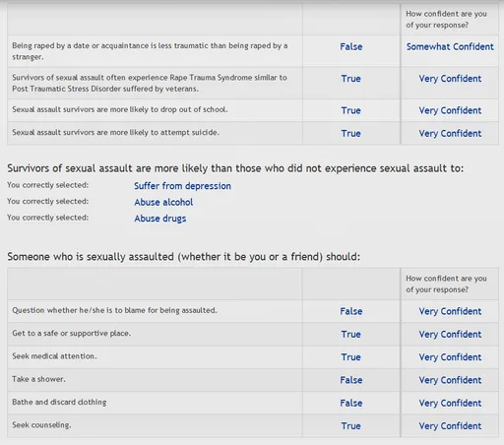
Task: Click 'Take a shower' statement
Action: tap(38, 379)
